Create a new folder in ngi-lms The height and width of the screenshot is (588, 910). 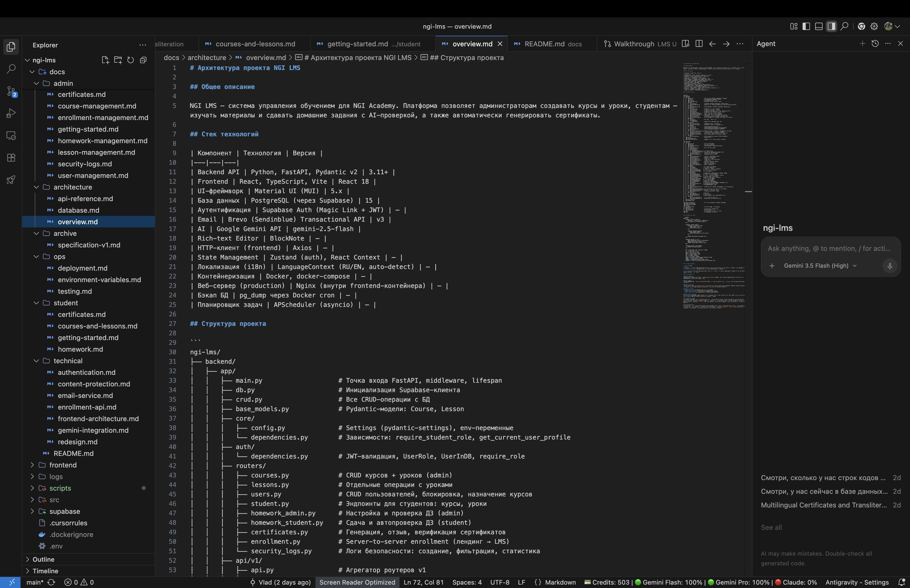pyautogui.click(x=118, y=60)
